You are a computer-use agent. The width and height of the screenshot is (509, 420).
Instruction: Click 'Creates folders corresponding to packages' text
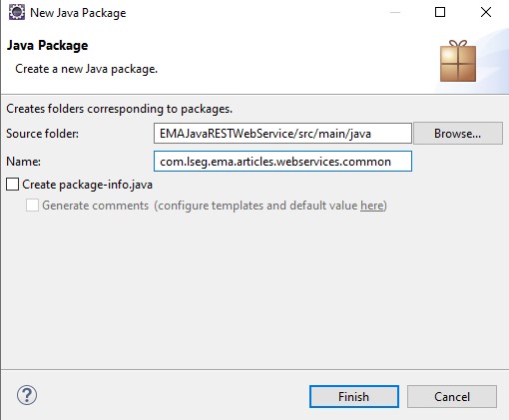point(120,109)
